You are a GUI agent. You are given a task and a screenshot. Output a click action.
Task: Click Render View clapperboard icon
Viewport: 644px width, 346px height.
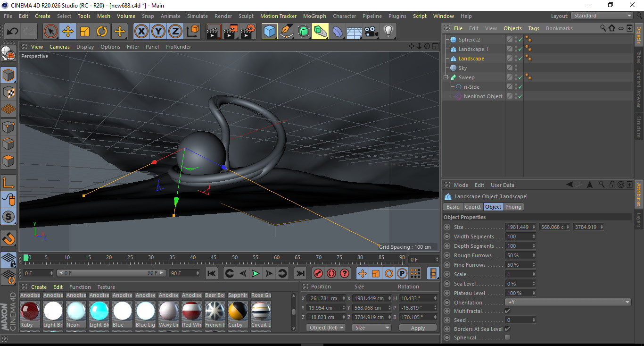(x=214, y=32)
